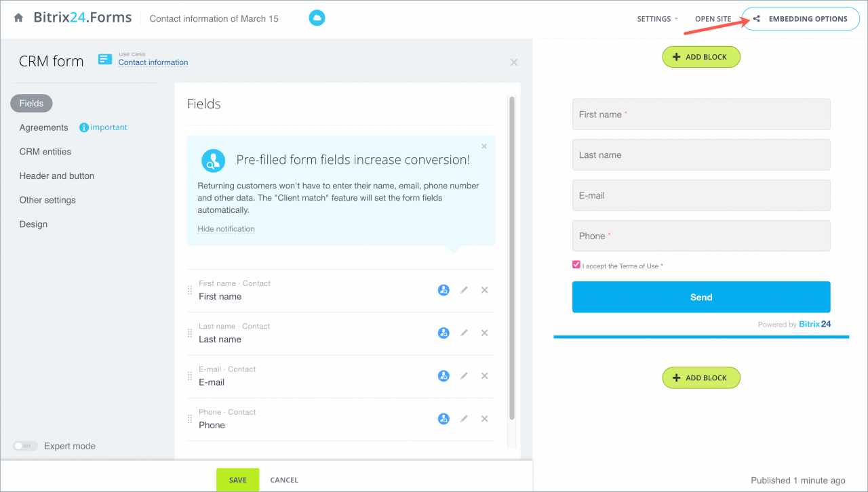The image size is (868, 492).
Task: Click the Last name drag handle
Action: 190,333
